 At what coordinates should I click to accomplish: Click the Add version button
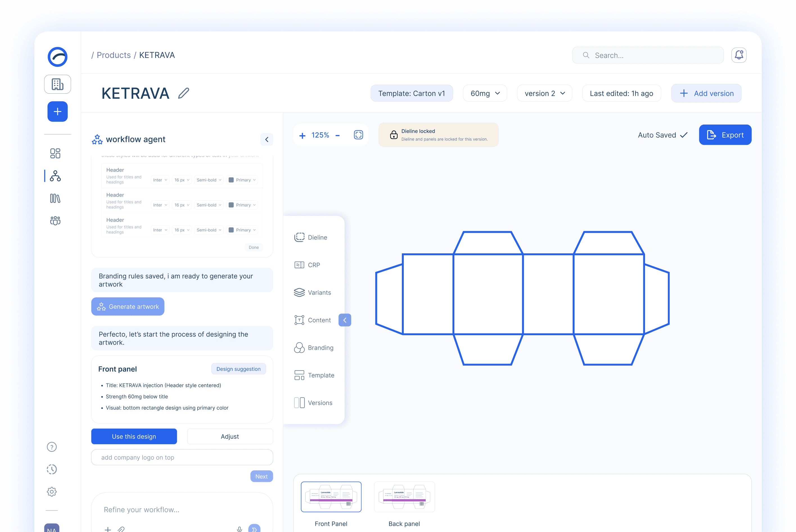706,93
